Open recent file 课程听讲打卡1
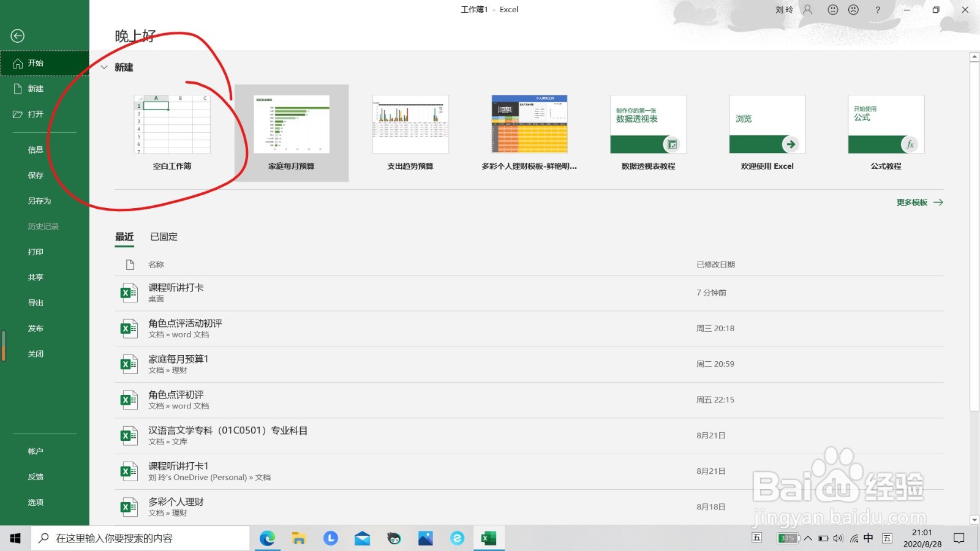The image size is (980, 551). pyautogui.click(x=529, y=471)
